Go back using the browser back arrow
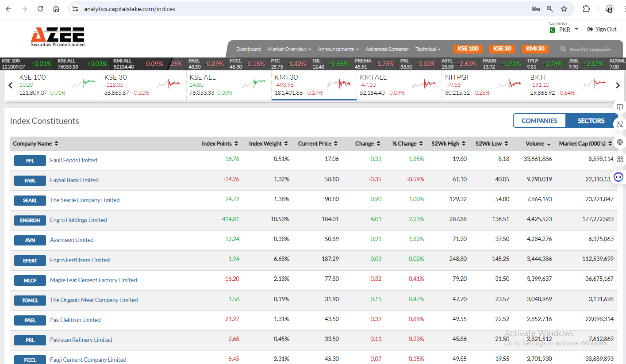The image size is (626, 364). [8, 9]
